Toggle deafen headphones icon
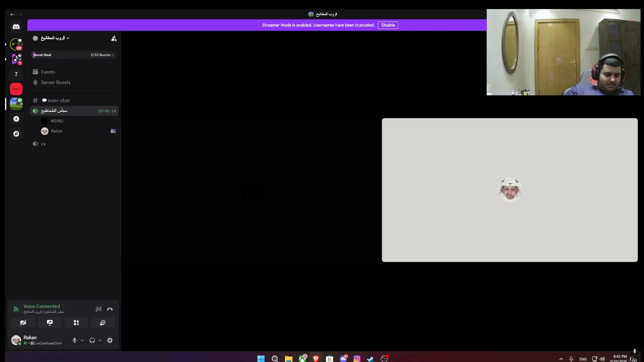The image size is (644, 362). [92, 340]
